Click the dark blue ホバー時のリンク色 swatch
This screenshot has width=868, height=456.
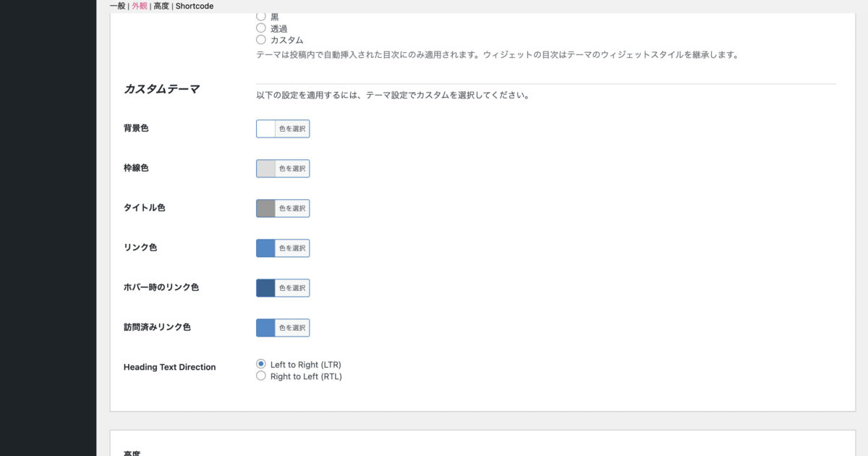tap(266, 288)
